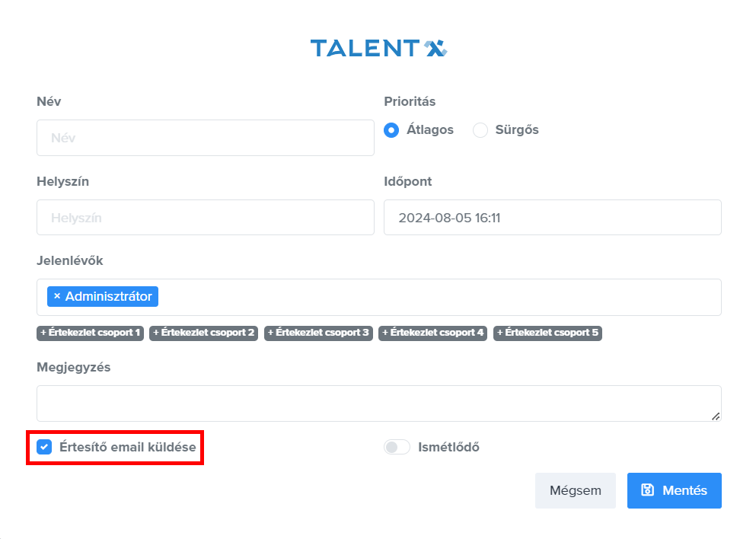This screenshot has height=539, width=756.
Task: Uncheck Értesítő email küldése checkbox
Action: [44, 447]
